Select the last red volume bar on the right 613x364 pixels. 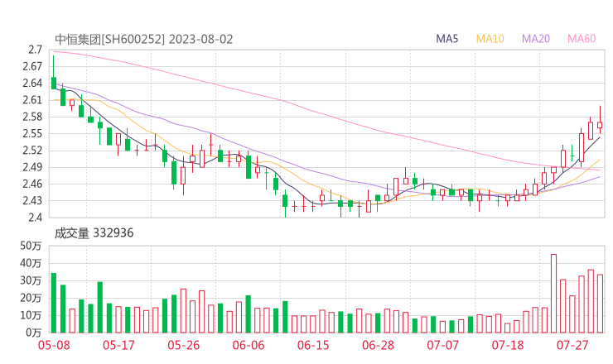[600, 304]
